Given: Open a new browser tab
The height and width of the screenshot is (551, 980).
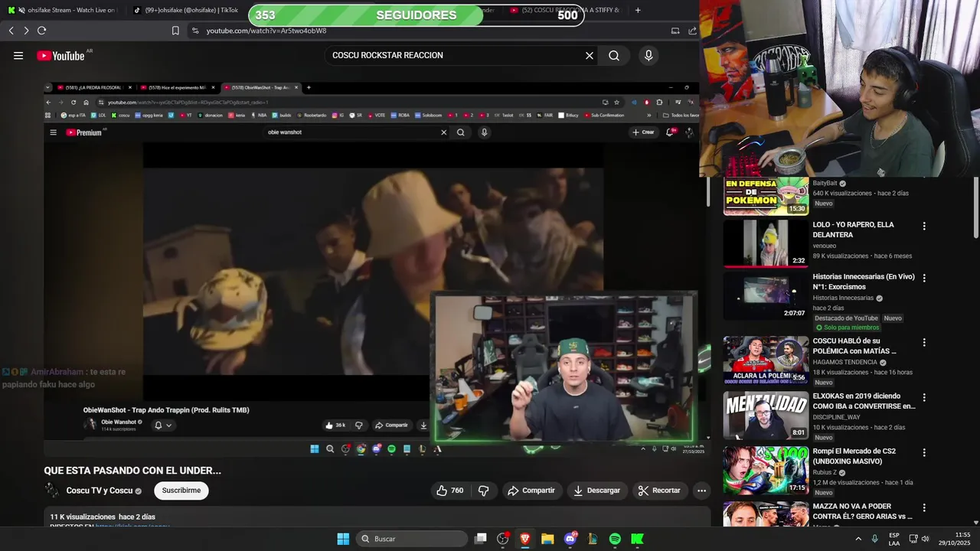Looking at the screenshot, I should pos(638,10).
